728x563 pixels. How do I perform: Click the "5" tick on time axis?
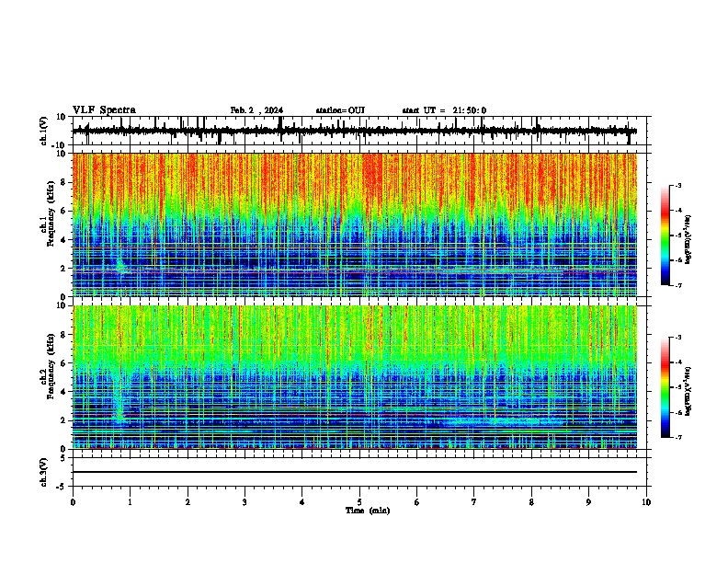(359, 502)
